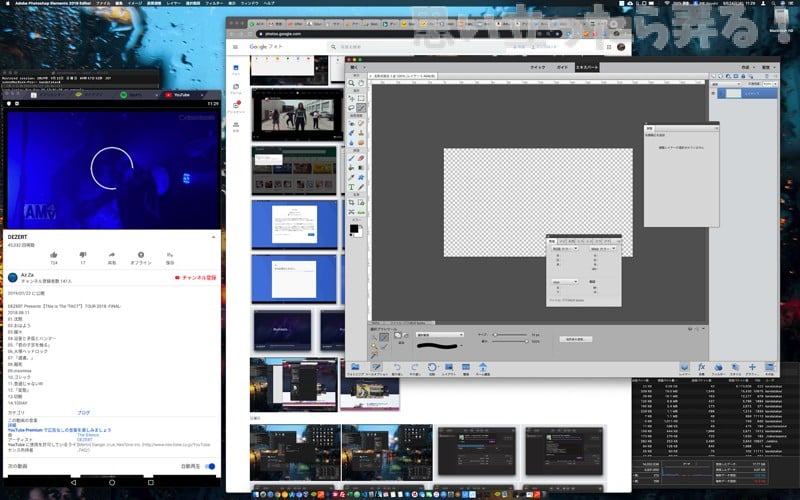The image size is (800, 500).
Task: Switch to Expert mode tab
Action: pos(587,67)
